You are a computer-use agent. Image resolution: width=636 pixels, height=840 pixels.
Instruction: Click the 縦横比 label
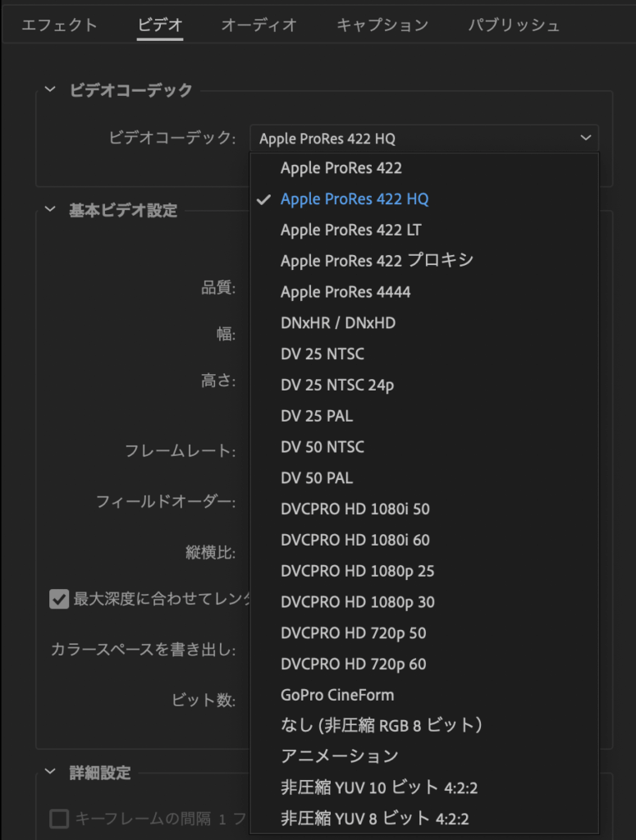pyautogui.click(x=211, y=552)
